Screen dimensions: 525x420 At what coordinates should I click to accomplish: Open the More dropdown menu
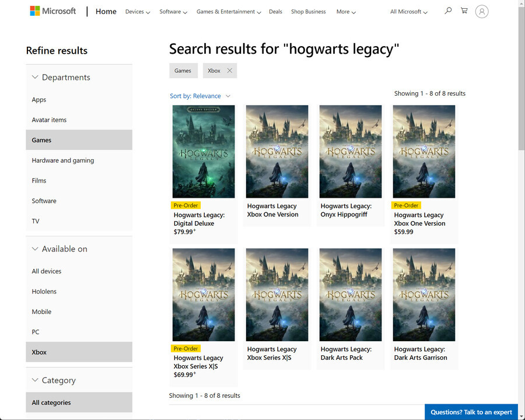click(346, 12)
